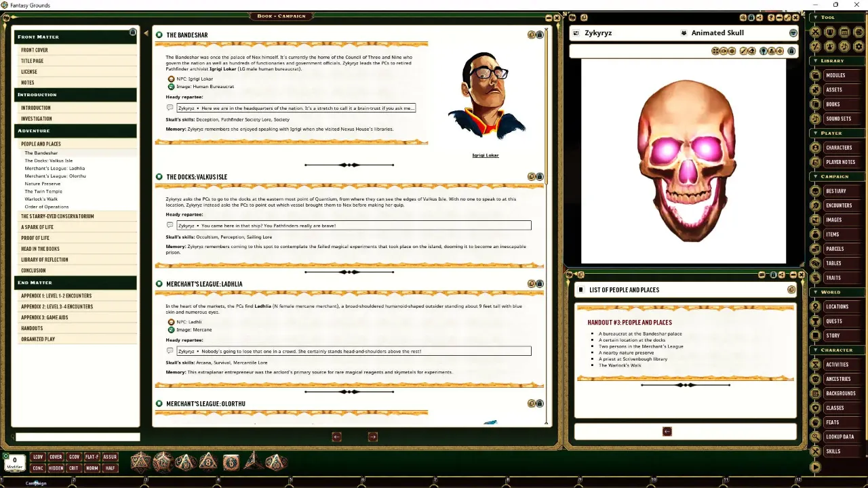Click the Igrigi Lokar portrait caption link
The height and width of the screenshot is (488, 868).
[x=486, y=155]
